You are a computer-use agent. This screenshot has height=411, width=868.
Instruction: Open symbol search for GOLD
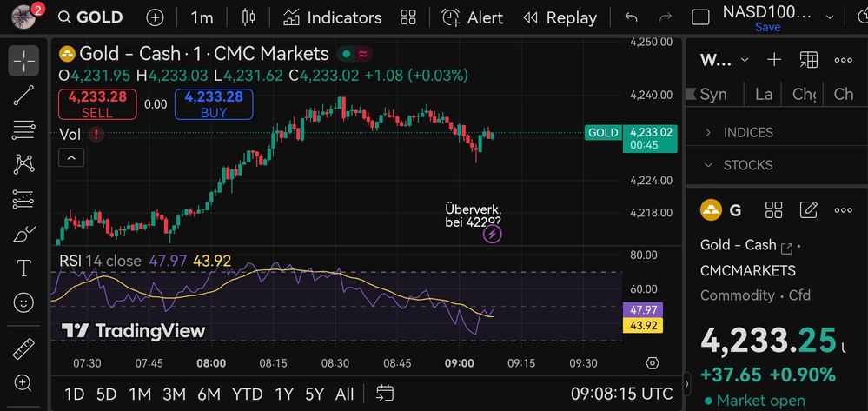90,17
